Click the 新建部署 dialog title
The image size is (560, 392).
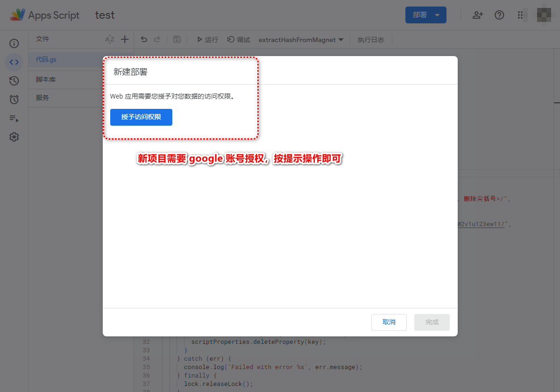130,72
